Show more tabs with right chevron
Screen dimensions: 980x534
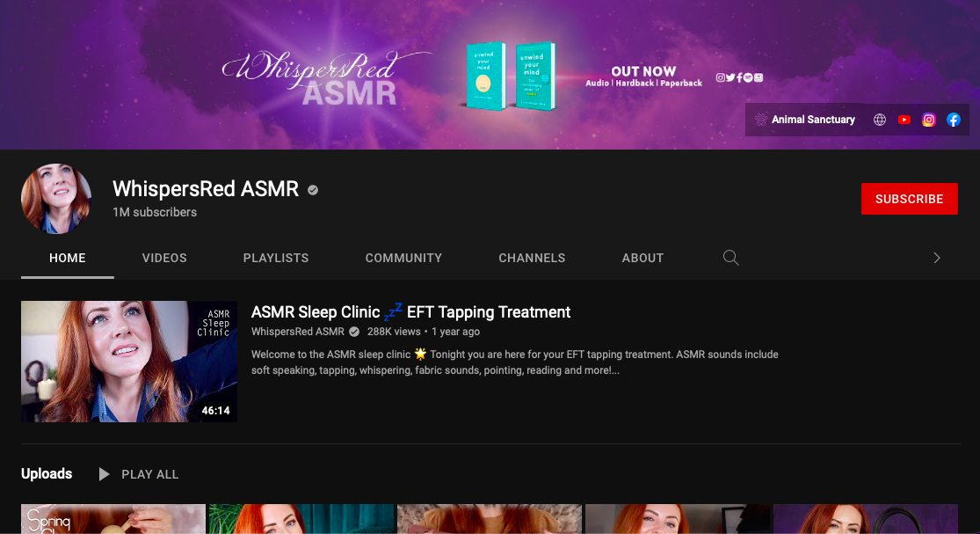936,258
